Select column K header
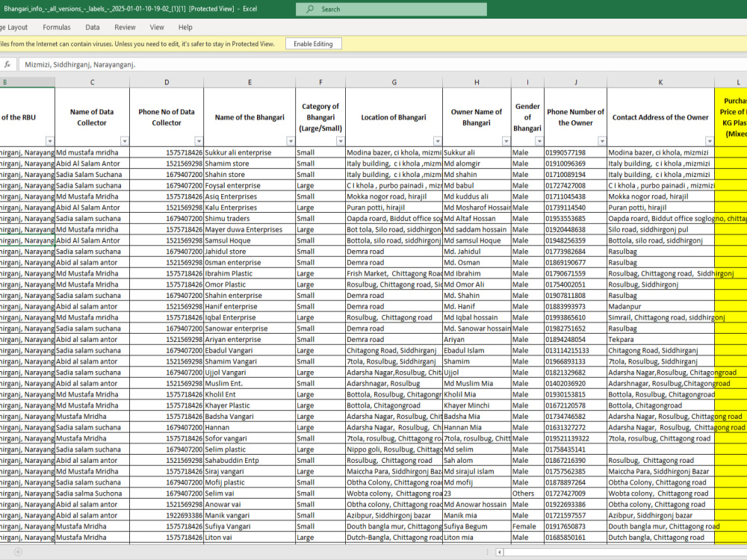 coord(661,82)
